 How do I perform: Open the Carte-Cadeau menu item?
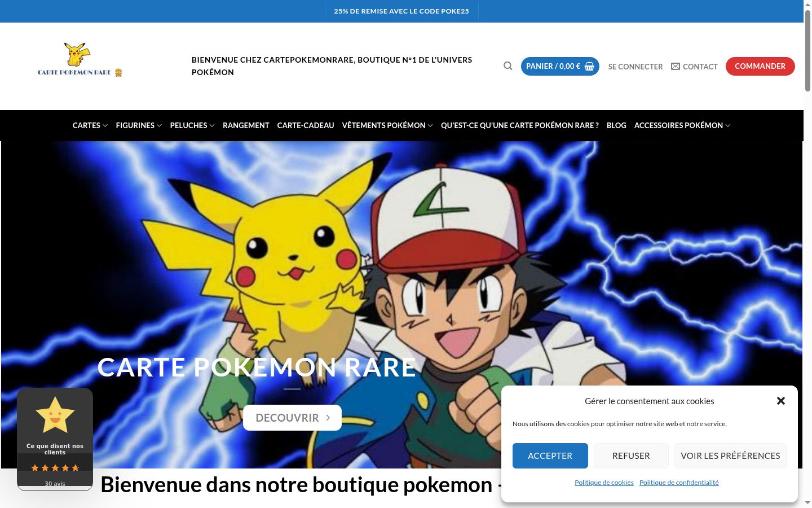(x=306, y=125)
